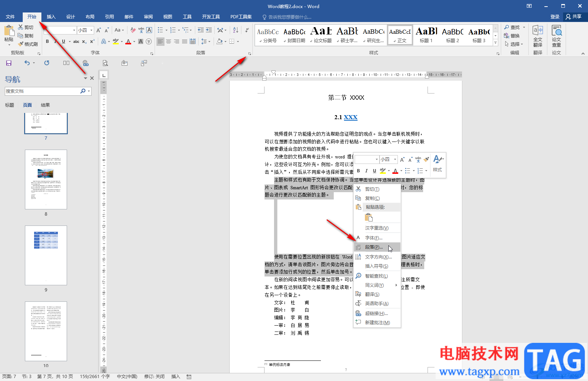Viewport: 588px width, 381px height.
Task: Toggle justify alignment in the paragraph group
Action: [185, 41]
